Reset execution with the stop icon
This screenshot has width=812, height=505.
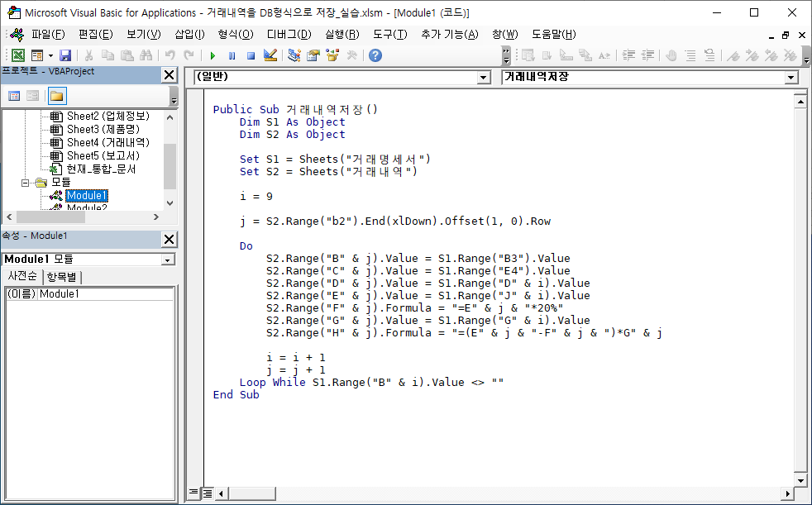tap(251, 55)
